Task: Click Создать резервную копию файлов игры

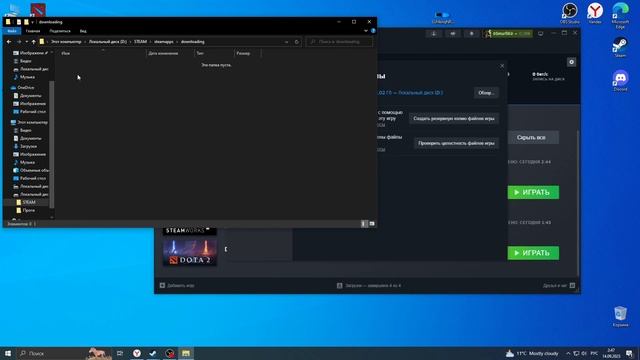Action: click(454, 119)
